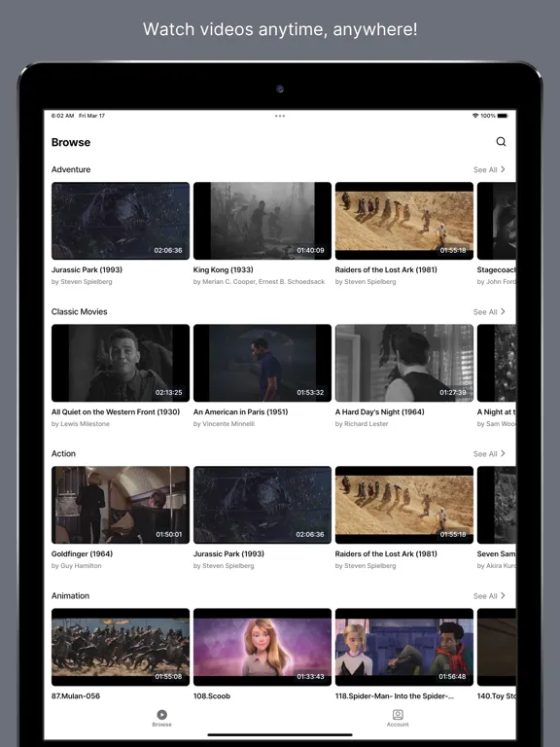Screen dimensions: 560x747
Task: Select "A Hard Day's Night (1964)" title
Action: click(x=379, y=411)
